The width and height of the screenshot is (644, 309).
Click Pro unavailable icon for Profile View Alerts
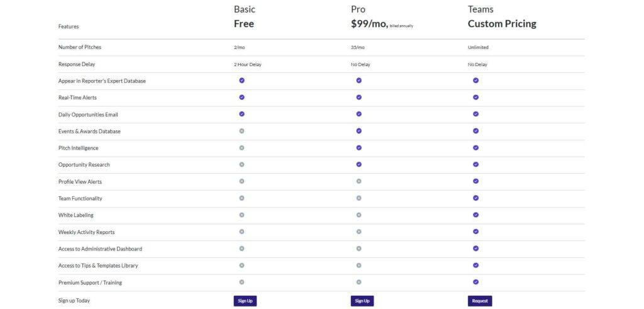[x=359, y=181]
